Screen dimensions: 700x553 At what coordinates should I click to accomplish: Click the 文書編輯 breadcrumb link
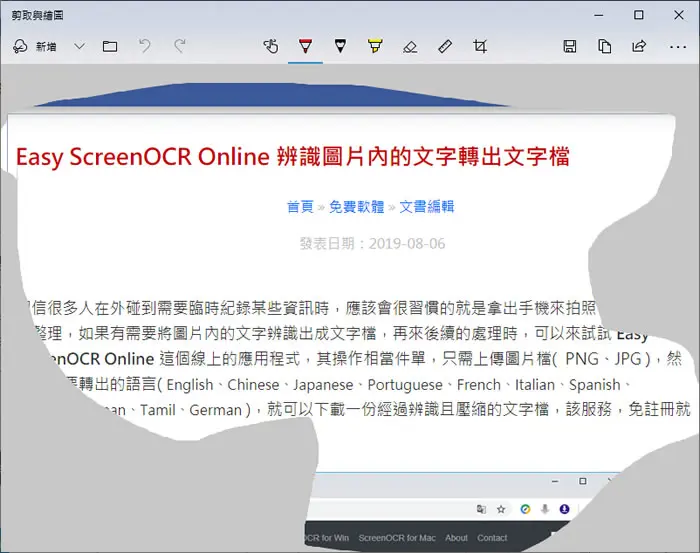pyautogui.click(x=427, y=207)
